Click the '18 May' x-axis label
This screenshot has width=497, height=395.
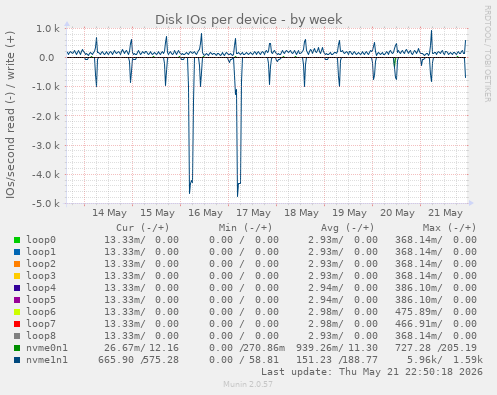pos(301,213)
